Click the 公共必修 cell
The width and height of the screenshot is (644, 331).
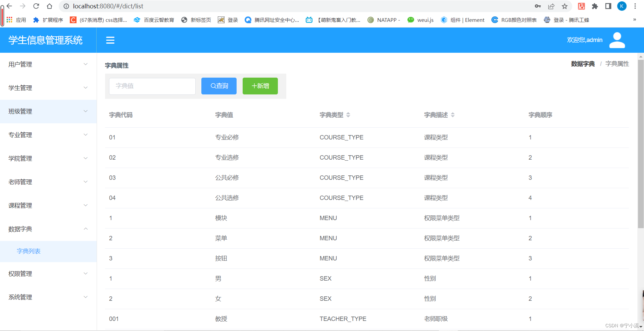pyautogui.click(x=227, y=178)
